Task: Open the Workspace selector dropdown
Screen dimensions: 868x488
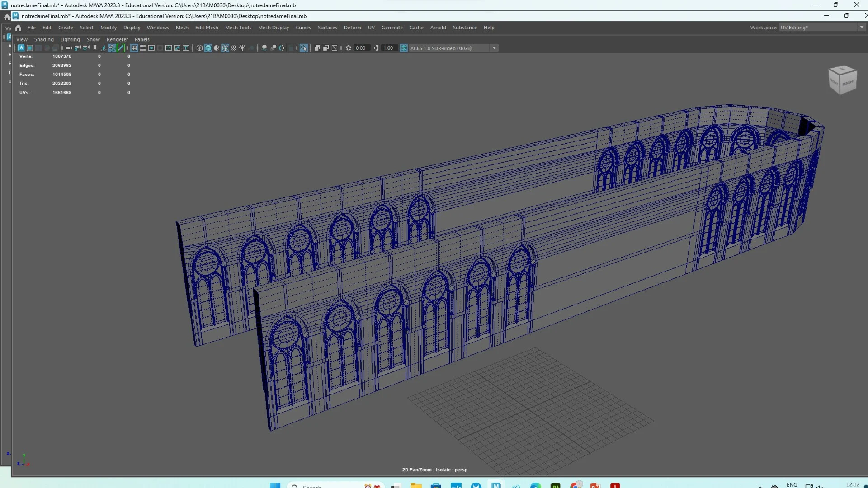Action: click(x=862, y=27)
